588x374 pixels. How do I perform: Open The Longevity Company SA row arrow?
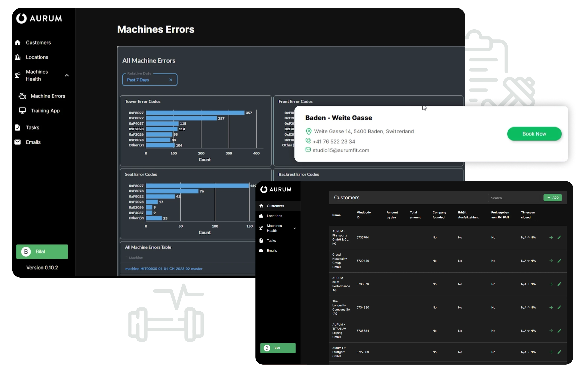tap(551, 308)
